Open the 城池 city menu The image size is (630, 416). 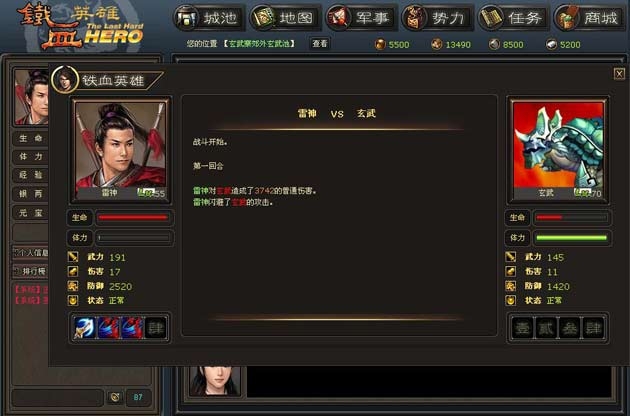tap(209, 18)
